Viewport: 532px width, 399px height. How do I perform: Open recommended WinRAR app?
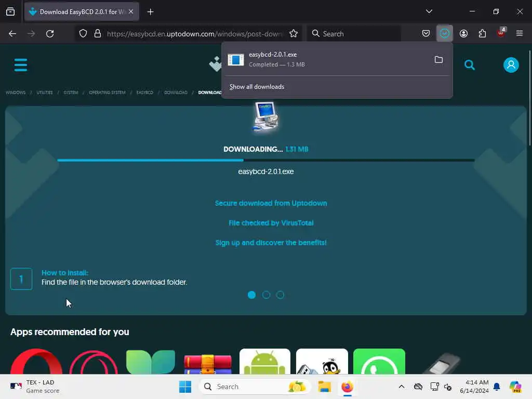[x=208, y=363]
